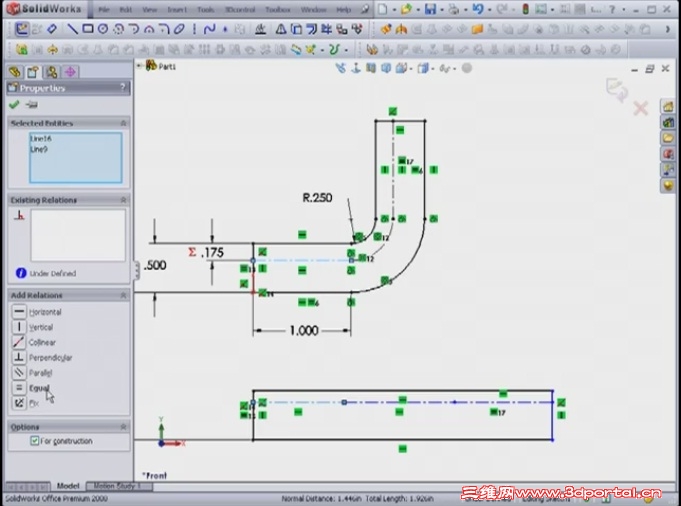Add the Collinear relation
Screen dimensions: 681x506
point(34,342)
